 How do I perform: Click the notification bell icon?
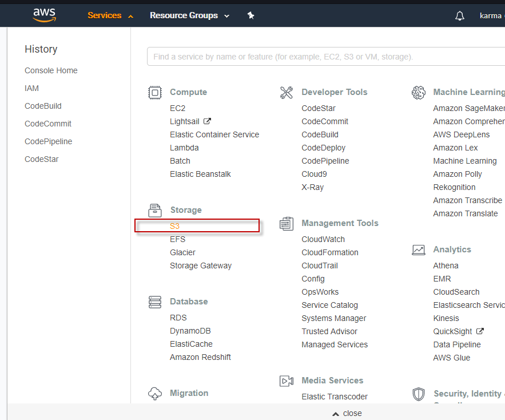(x=460, y=16)
